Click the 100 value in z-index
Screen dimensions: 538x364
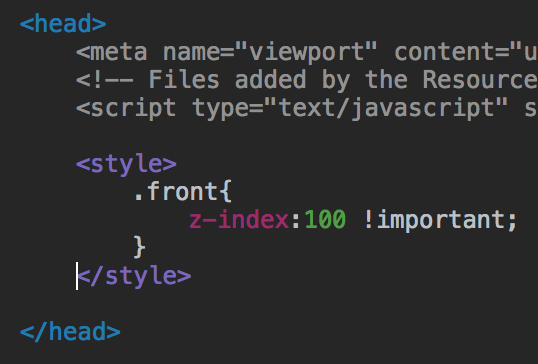(x=325, y=220)
